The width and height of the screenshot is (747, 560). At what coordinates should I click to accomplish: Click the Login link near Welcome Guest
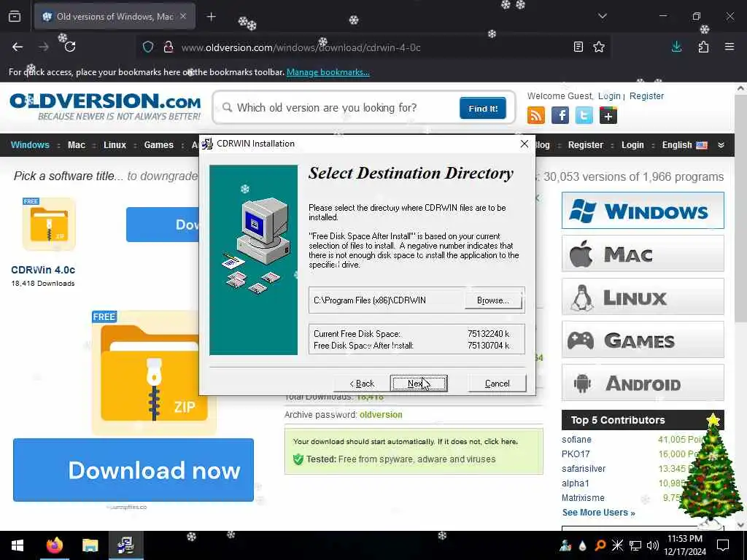pos(609,96)
